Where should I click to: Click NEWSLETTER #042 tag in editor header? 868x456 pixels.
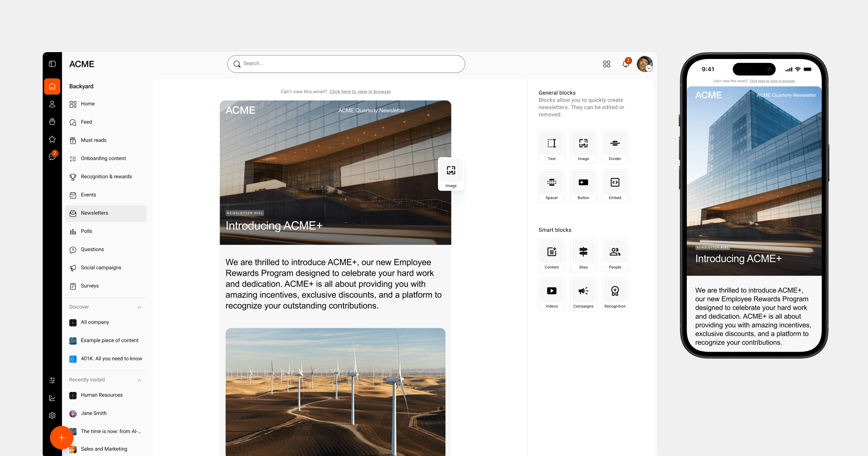tap(245, 213)
